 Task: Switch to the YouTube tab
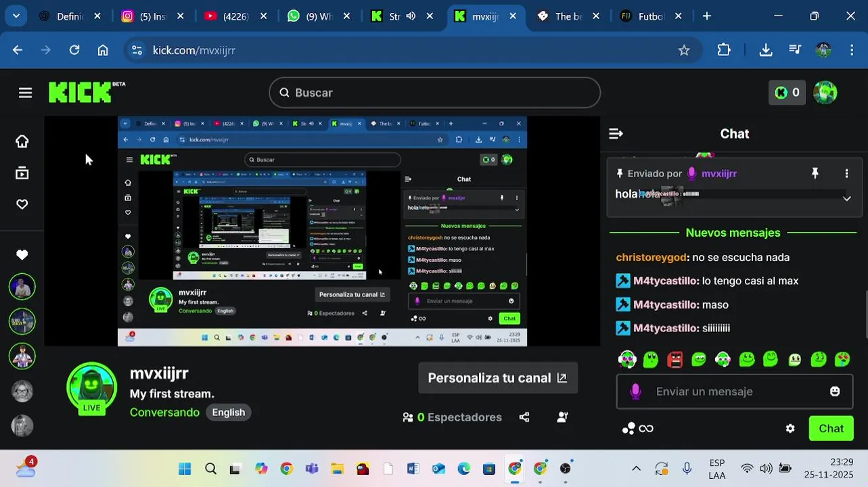click(x=236, y=16)
